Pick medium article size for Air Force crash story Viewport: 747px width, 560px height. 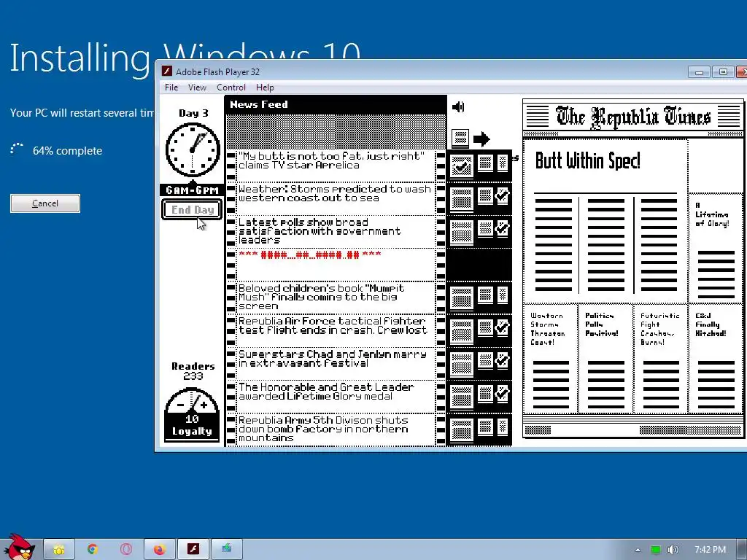click(x=485, y=327)
